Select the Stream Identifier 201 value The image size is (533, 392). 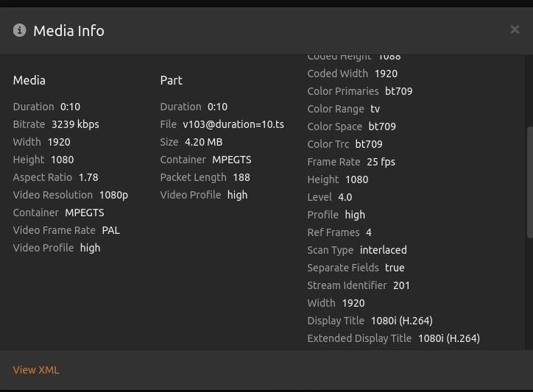pos(401,285)
